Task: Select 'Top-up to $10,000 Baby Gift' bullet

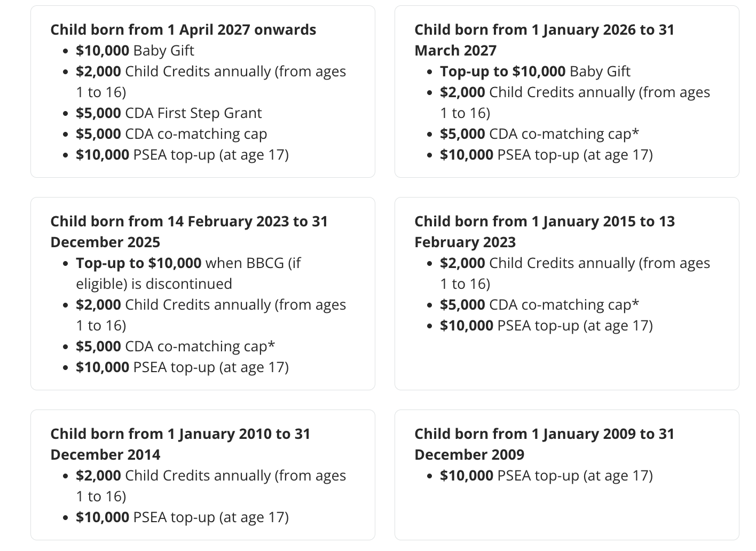Action: [x=535, y=71]
